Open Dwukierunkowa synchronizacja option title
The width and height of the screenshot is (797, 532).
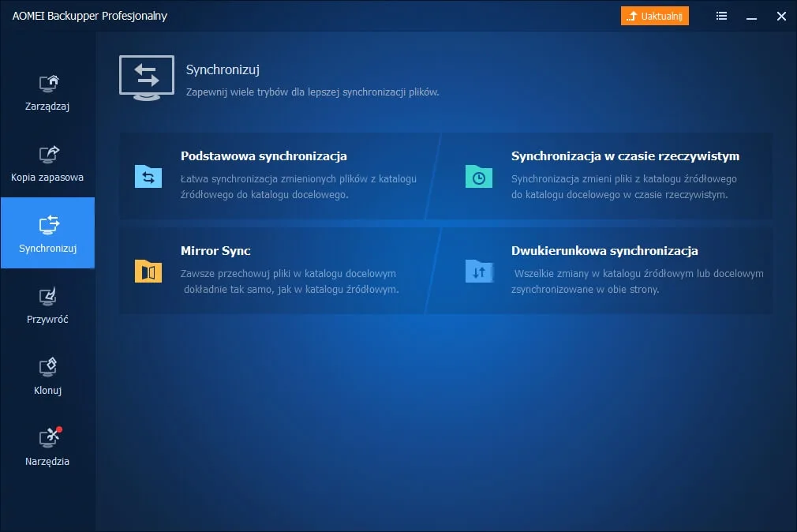(x=604, y=251)
